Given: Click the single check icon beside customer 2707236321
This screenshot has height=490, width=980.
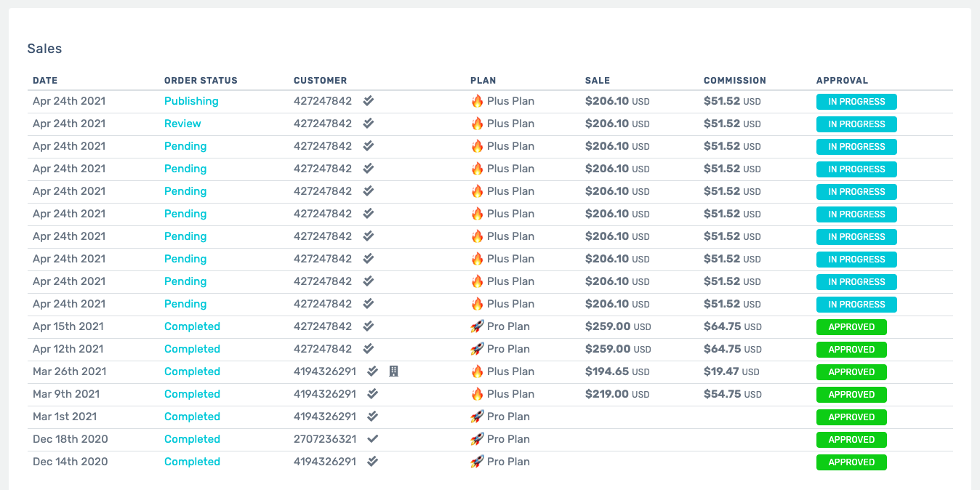Looking at the screenshot, I should point(373,439).
